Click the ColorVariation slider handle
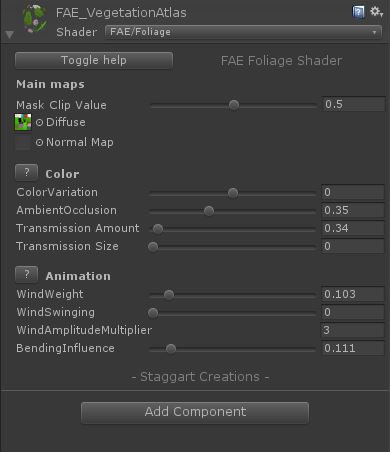 point(233,193)
